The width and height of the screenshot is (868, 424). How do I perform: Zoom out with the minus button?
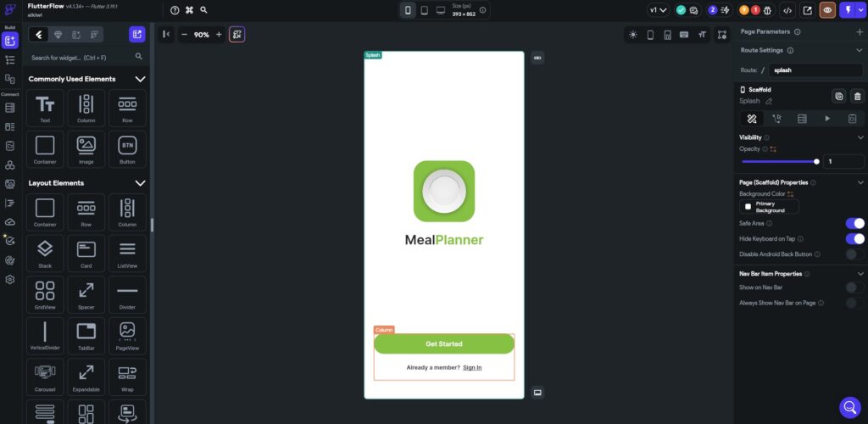(x=184, y=34)
